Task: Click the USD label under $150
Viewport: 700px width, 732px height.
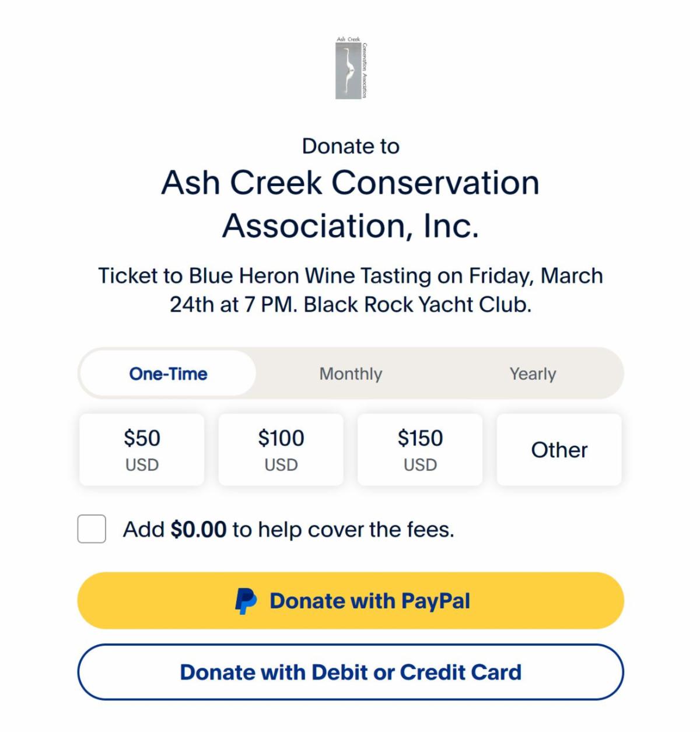Action: click(420, 465)
